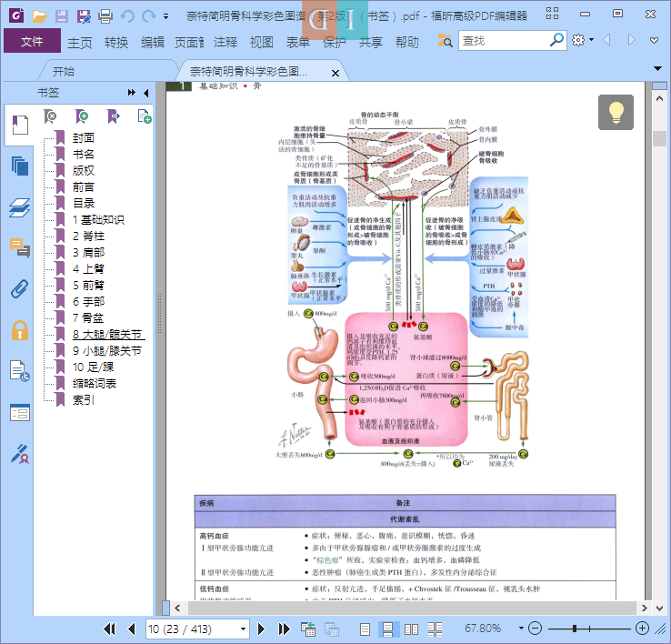
Task: Click the delete bookmark icon
Action: [x=50, y=116]
